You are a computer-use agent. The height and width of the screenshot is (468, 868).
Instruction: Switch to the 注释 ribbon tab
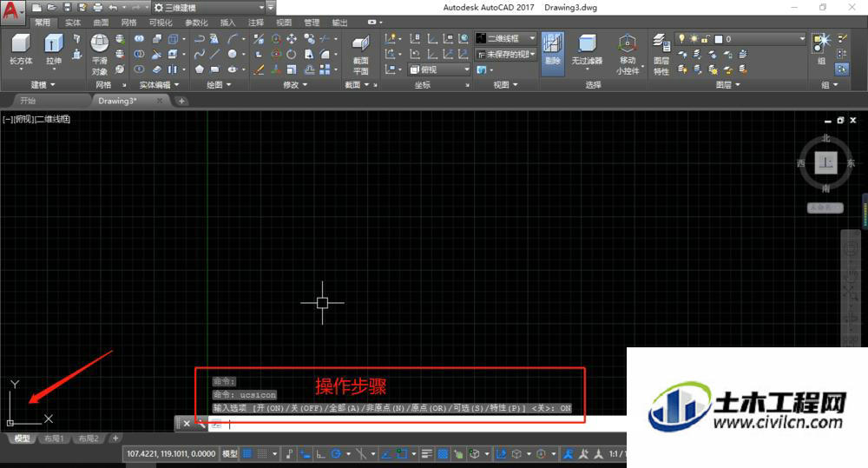coord(256,23)
